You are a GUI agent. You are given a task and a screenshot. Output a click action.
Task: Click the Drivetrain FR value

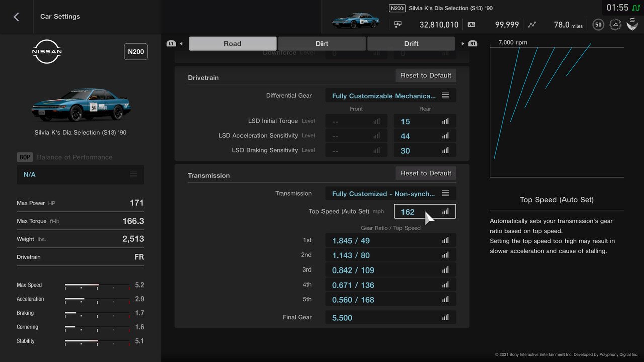click(x=139, y=257)
